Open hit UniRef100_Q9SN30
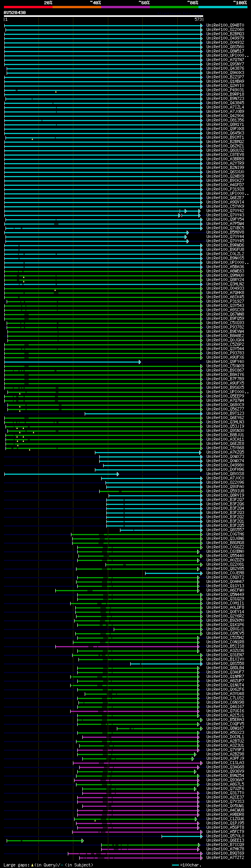The image size is (251, 868). [x=225, y=430]
